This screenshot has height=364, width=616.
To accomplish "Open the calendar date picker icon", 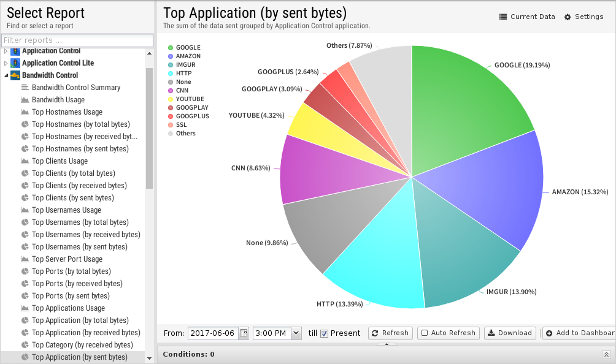I will 244,333.
